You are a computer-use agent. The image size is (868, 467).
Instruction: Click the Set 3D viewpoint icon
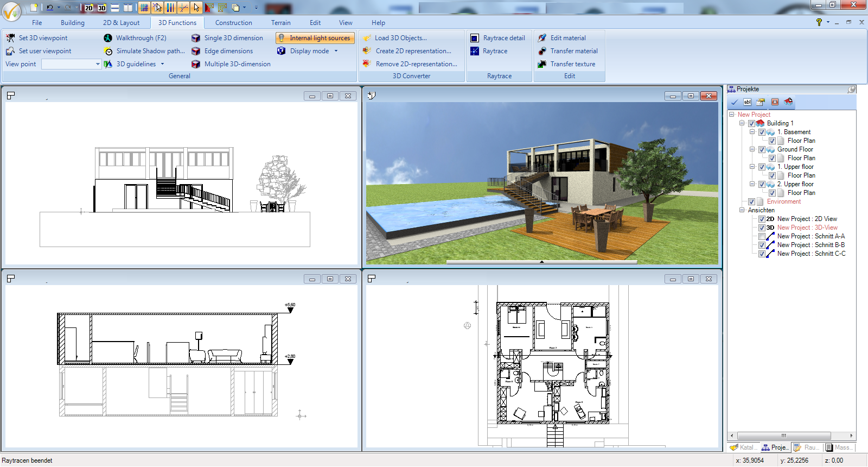[10, 38]
